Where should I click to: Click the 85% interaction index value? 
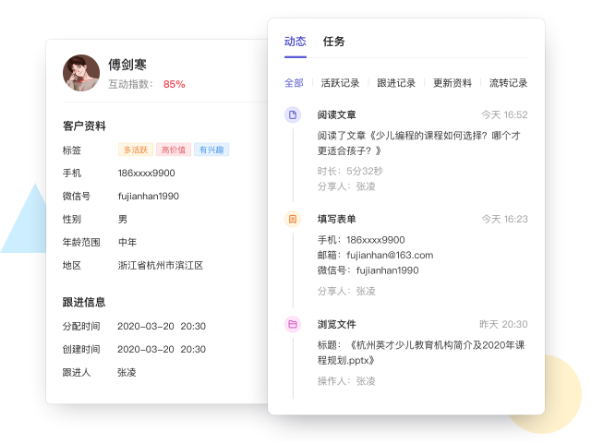click(x=174, y=84)
